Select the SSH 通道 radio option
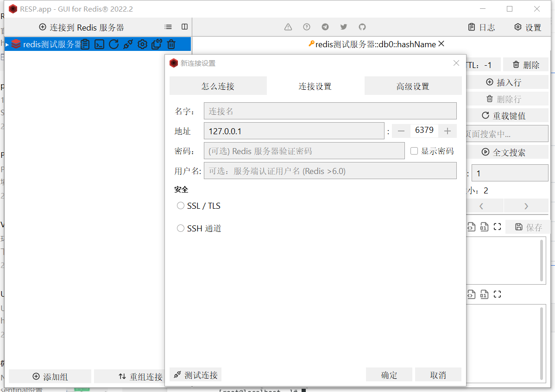Viewport: 555px width, 392px height. pos(181,228)
